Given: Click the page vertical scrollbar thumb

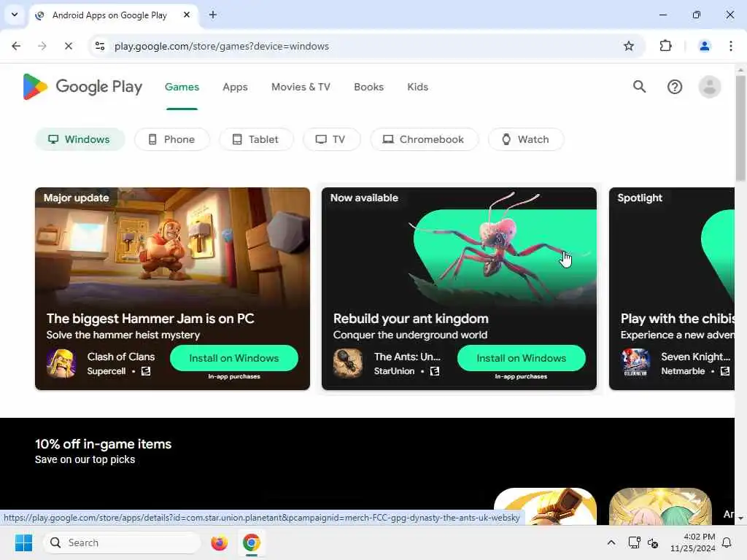Looking at the screenshot, I should pos(740,128).
